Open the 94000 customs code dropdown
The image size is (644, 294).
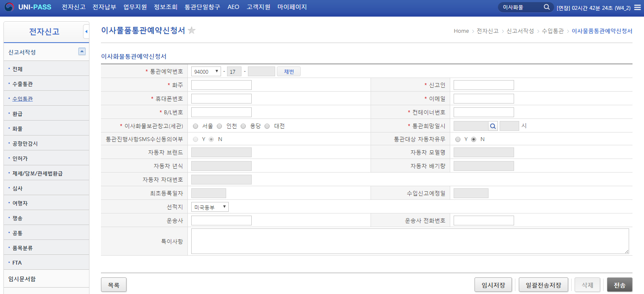click(206, 72)
